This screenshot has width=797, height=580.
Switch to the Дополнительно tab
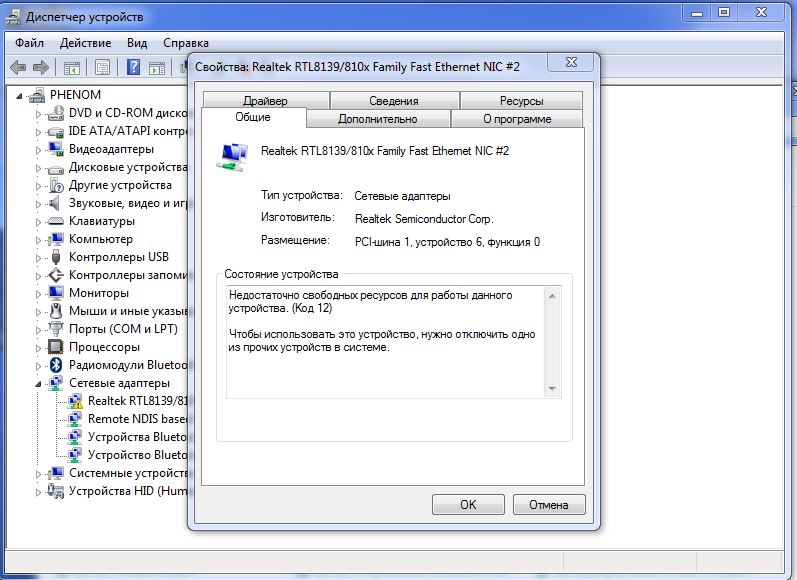point(378,119)
